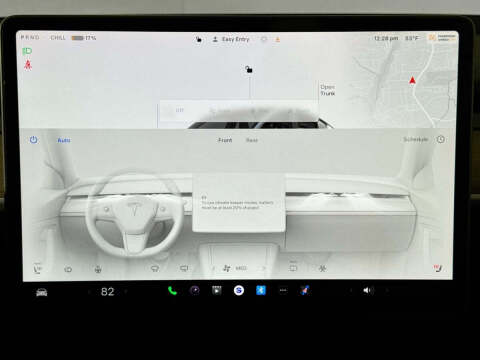The width and height of the screenshot is (480, 360).
Task: Reduce fan speed with the left chevron
Action: pos(213,268)
